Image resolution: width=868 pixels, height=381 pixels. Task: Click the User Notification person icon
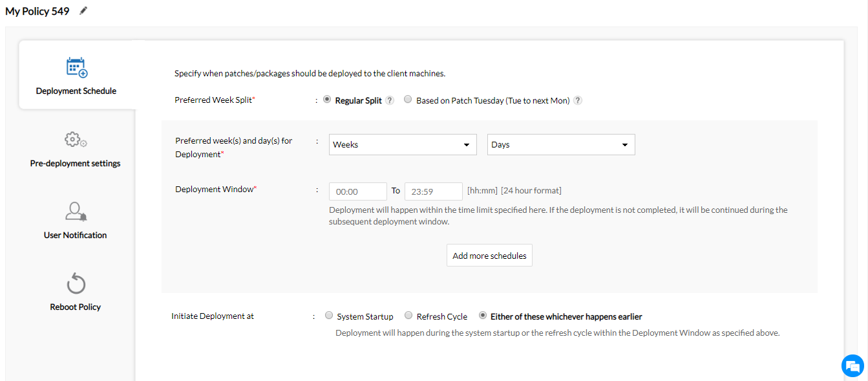click(76, 212)
